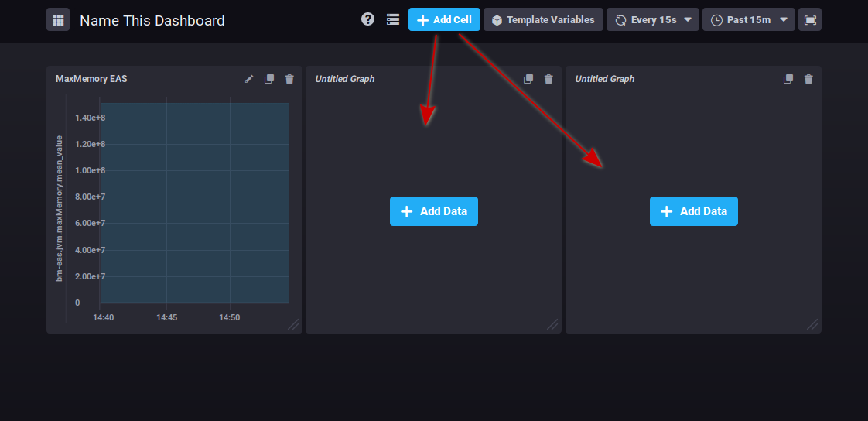868x421 pixels.
Task: Edit the MaxMemory EAS cell with pencil icon
Action: [249, 79]
